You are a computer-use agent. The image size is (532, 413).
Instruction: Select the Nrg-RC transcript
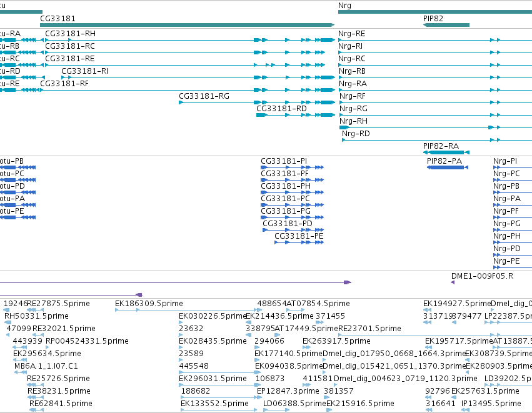[x=435, y=65]
